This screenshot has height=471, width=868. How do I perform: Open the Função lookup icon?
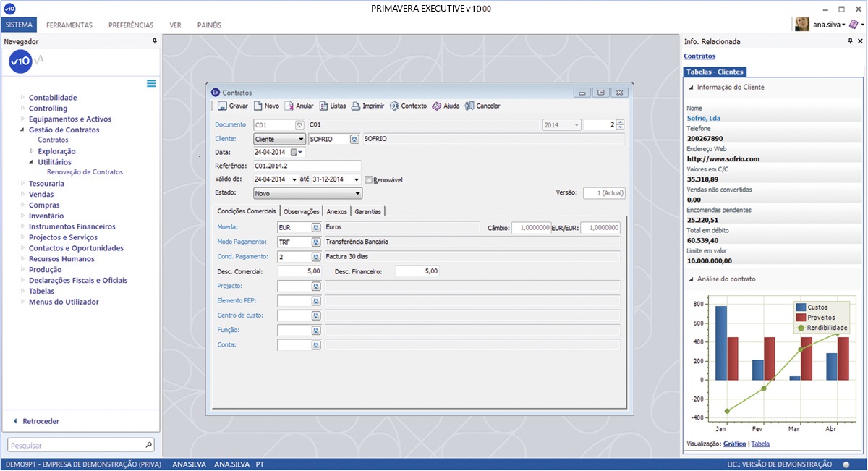(316, 331)
